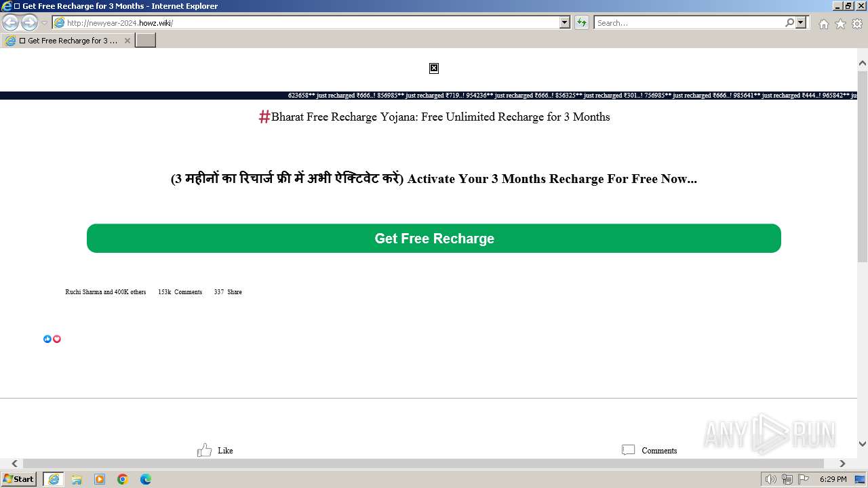Restore down the Internet Explorer window
This screenshot has width=868, height=488.
click(x=848, y=6)
